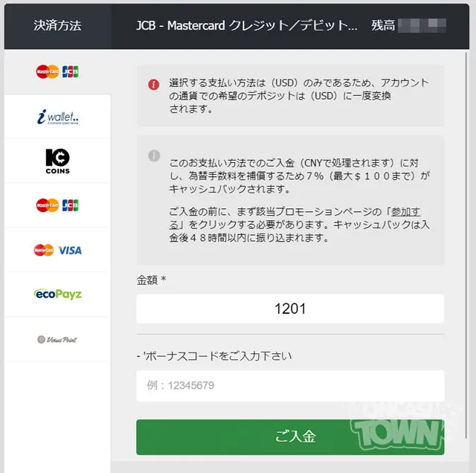Click the CNY cashback notice box
Viewport: 476px width, 473px height.
[290, 200]
